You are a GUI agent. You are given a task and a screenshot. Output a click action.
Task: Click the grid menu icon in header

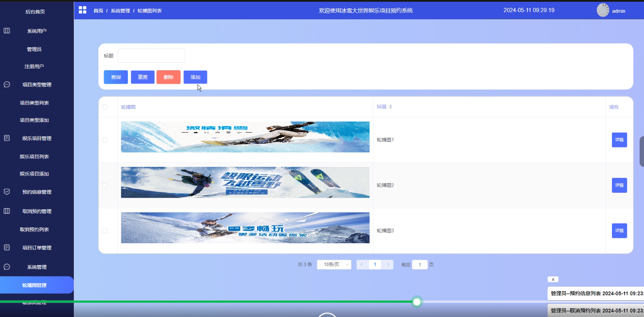click(x=83, y=10)
